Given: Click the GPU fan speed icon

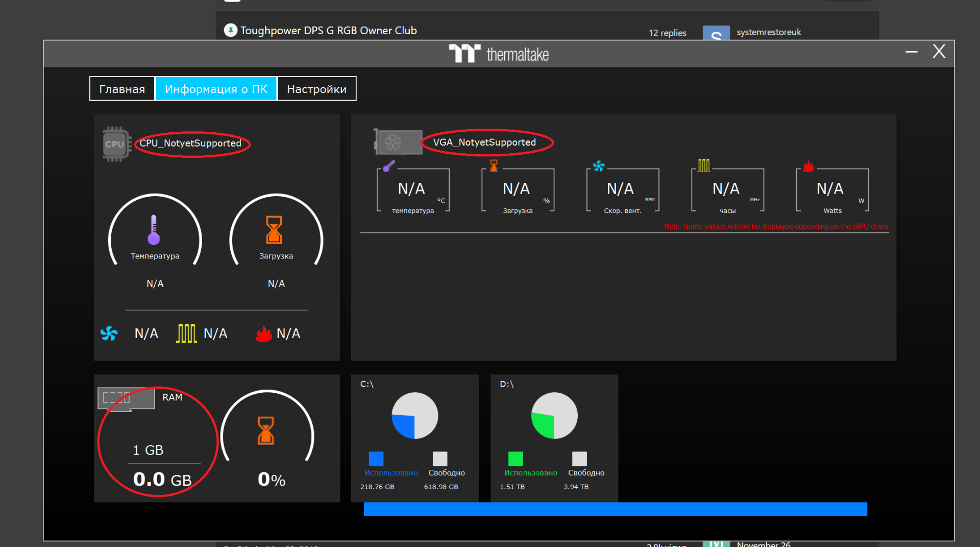Looking at the screenshot, I should (x=599, y=166).
